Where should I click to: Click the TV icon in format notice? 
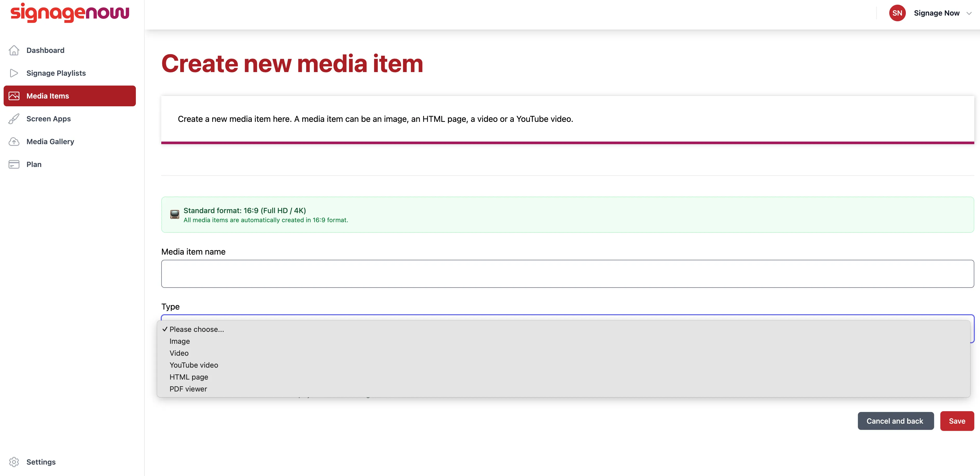coord(175,215)
